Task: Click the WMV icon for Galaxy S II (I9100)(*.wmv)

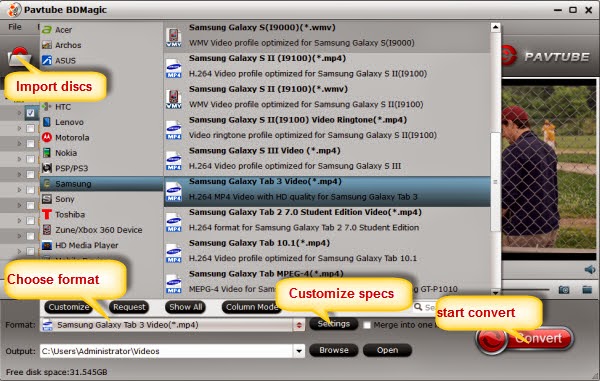Action: pyautogui.click(x=174, y=99)
